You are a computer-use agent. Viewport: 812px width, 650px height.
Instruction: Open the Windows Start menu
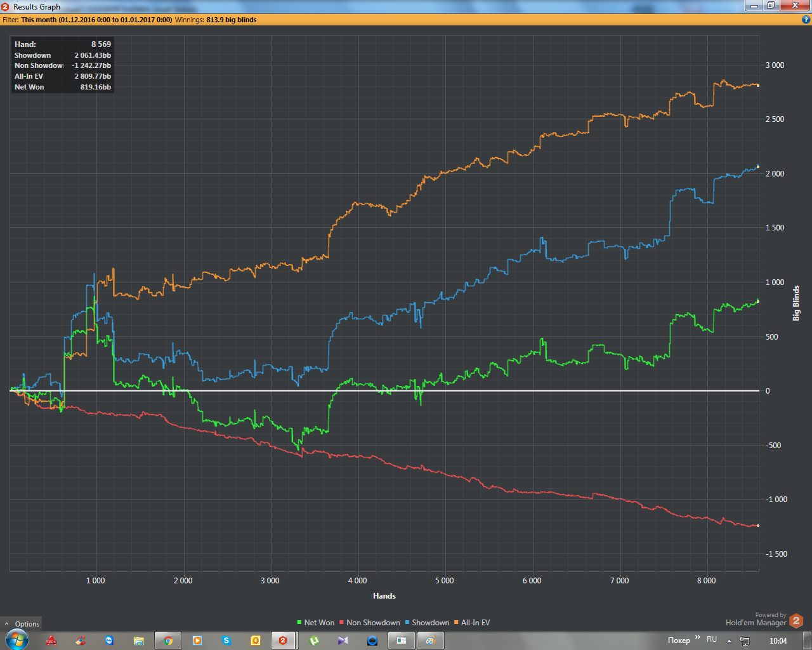(16, 640)
